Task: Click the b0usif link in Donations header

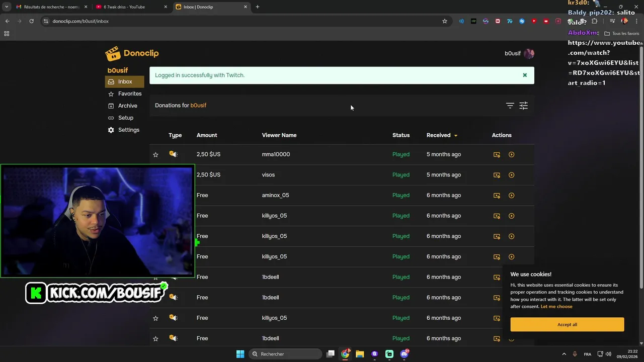Action: 198,105
